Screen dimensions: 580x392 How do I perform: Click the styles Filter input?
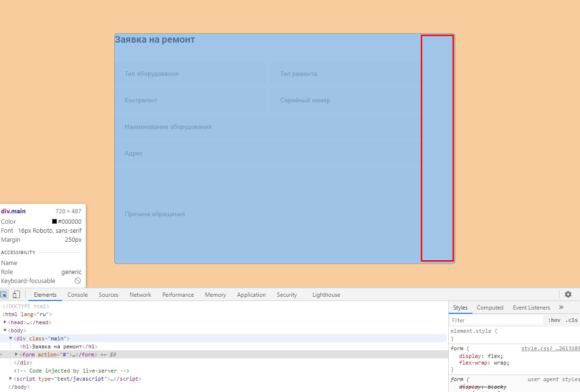[x=497, y=320]
